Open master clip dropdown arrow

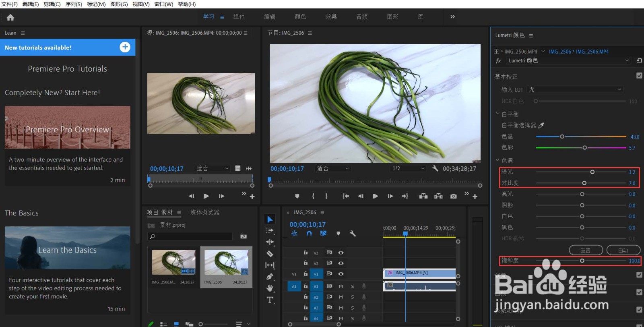(543, 51)
